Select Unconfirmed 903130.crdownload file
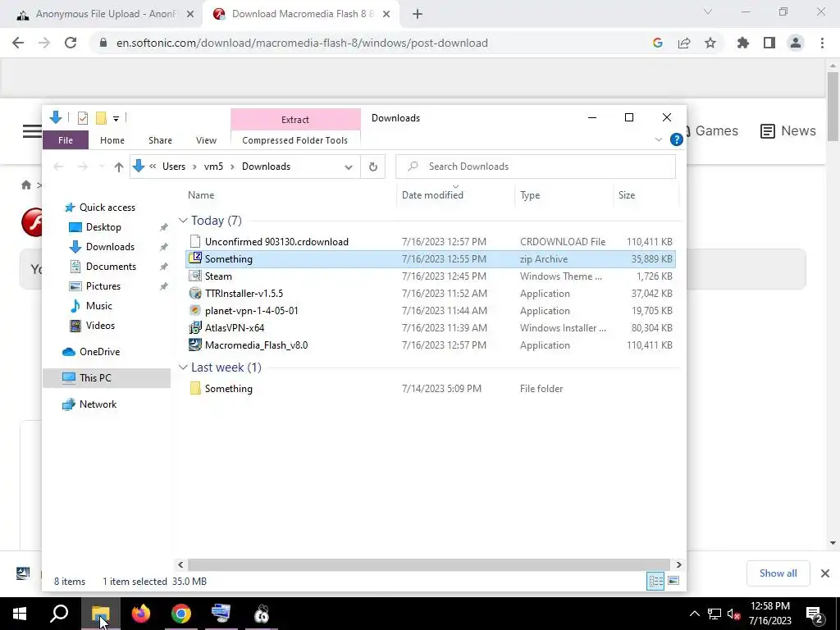840x630 pixels. 276,242
